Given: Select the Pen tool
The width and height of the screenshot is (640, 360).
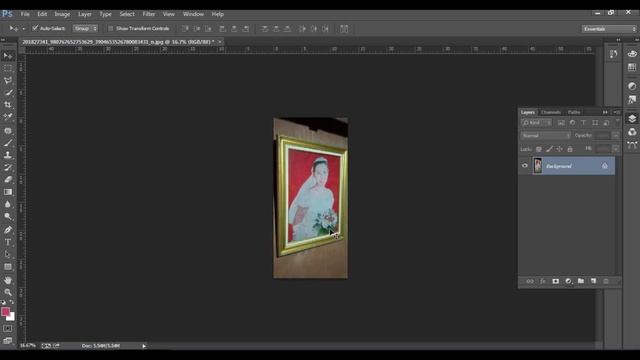Looking at the screenshot, I should (8, 230).
